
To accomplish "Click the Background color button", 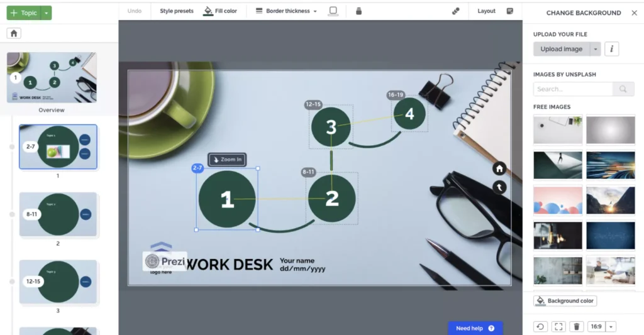I will pyautogui.click(x=565, y=301).
